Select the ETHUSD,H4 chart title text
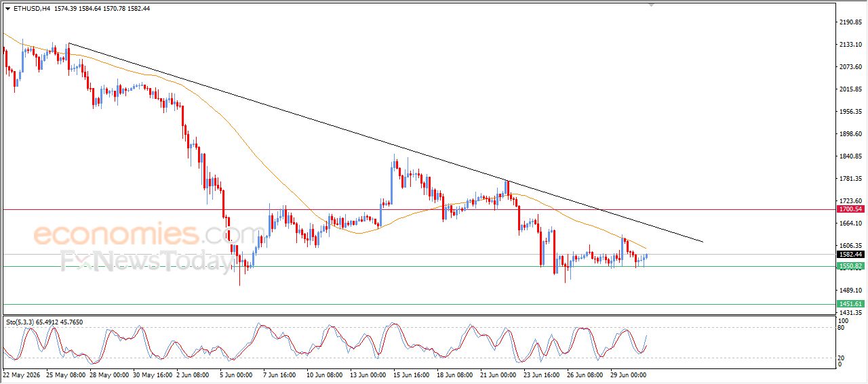Viewport: 868px width, 384px height. [32, 8]
